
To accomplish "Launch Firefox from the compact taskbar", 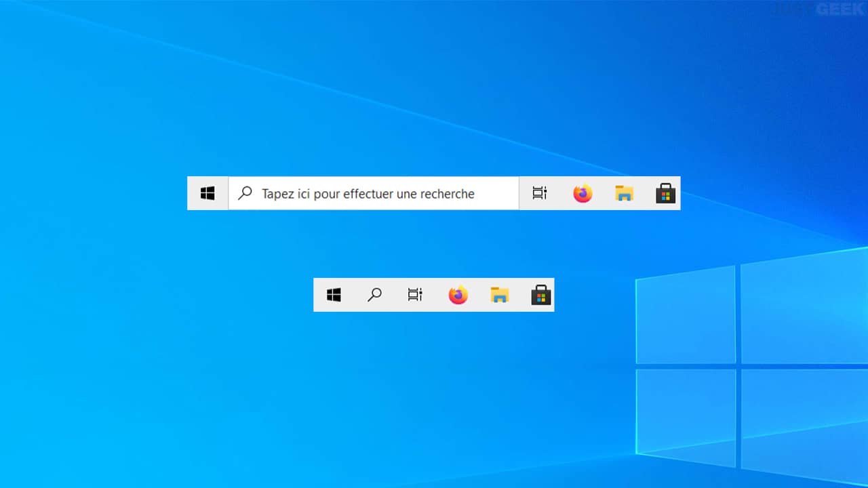I will click(x=458, y=295).
